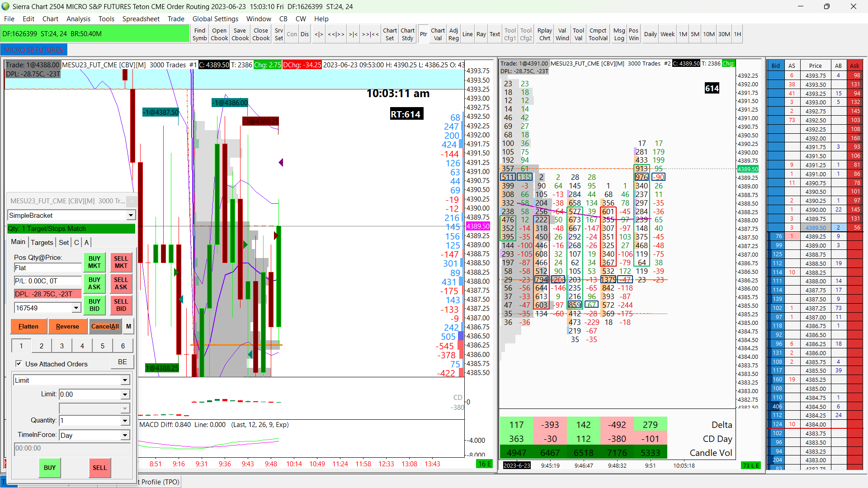Select the Text drawing tool
This screenshot has height=488, width=868.
(495, 34)
